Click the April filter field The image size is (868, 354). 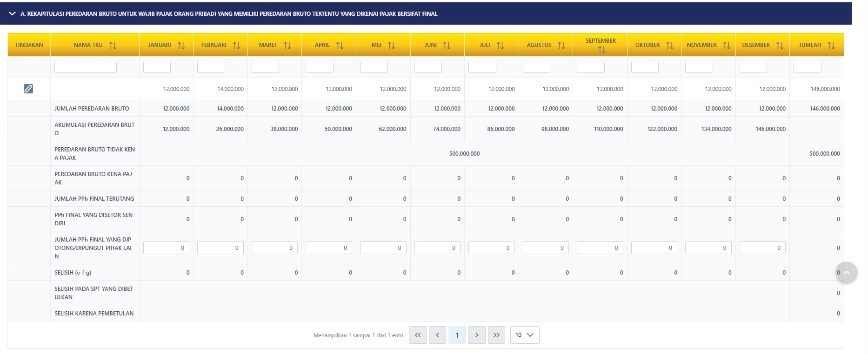tap(320, 67)
